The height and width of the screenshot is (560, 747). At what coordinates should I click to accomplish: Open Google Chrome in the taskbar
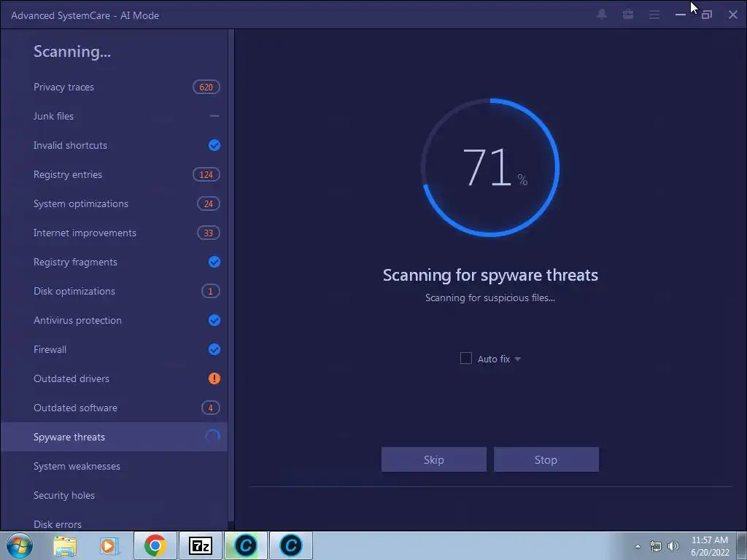point(155,545)
